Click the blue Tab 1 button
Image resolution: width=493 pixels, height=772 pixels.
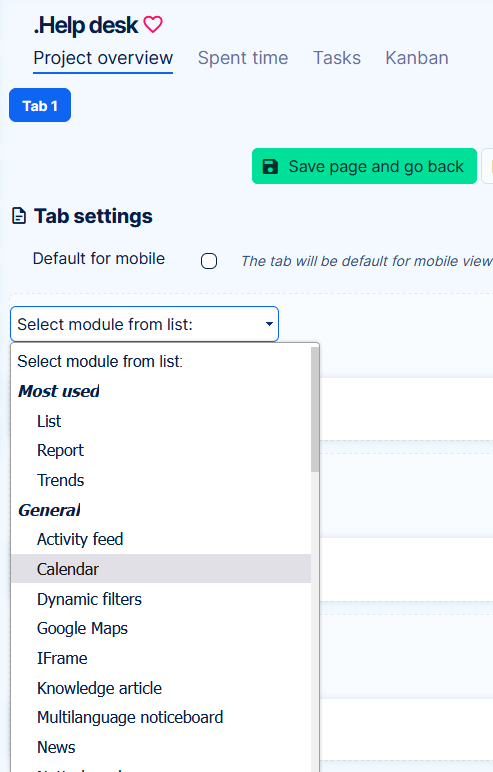coord(40,105)
